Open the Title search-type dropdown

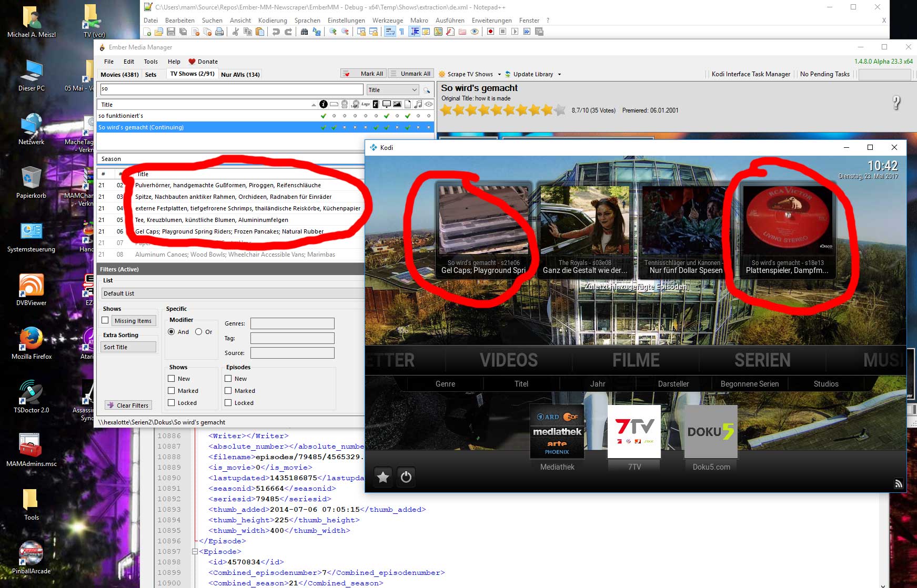(x=393, y=90)
